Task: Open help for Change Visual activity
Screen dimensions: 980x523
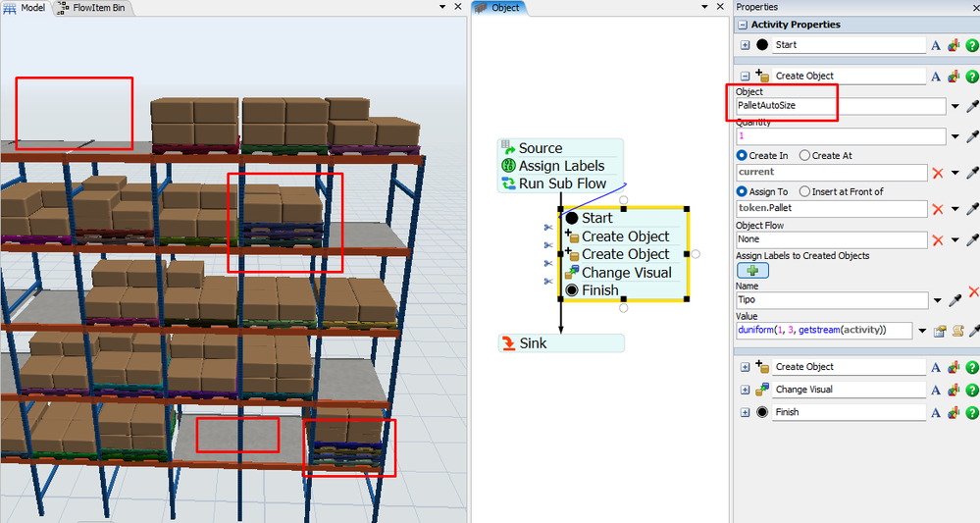Action: click(x=972, y=390)
